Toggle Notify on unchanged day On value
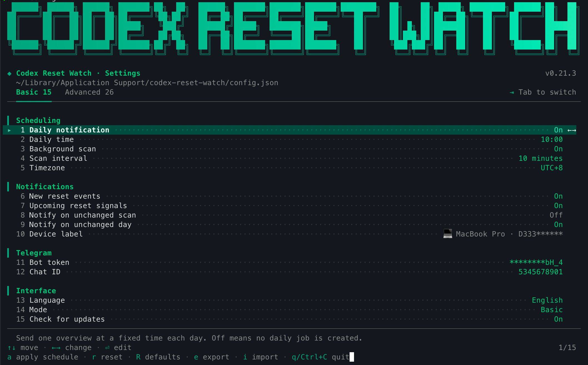This screenshot has width=588, height=365. pyautogui.click(x=558, y=225)
